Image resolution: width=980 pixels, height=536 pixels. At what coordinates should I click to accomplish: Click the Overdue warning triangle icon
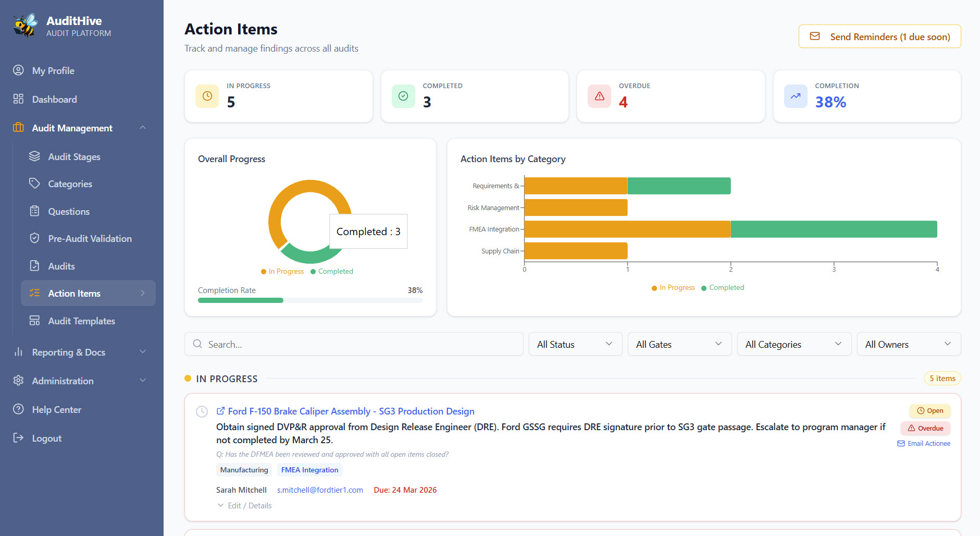599,96
